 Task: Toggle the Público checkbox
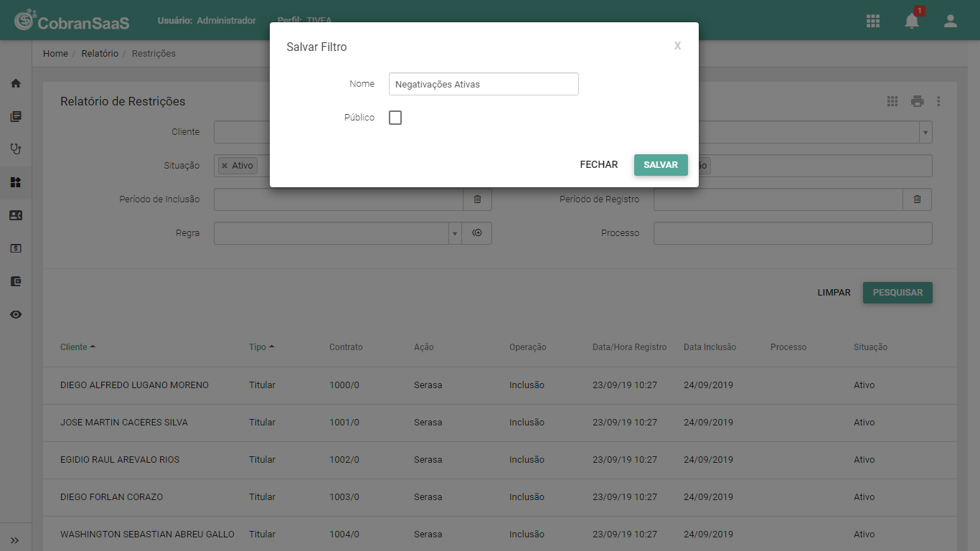click(395, 118)
